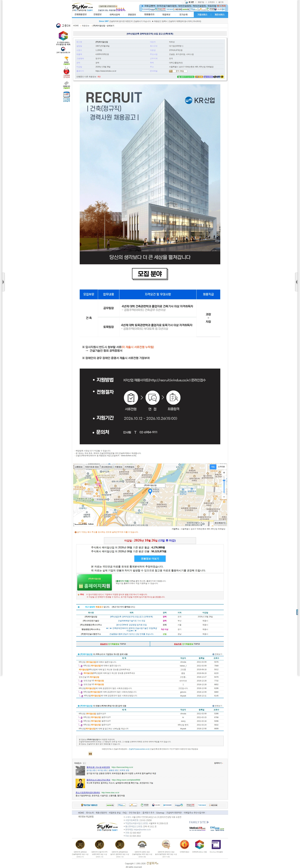Open 건설업체 인기순위 ladybug icon

click(66, 73)
